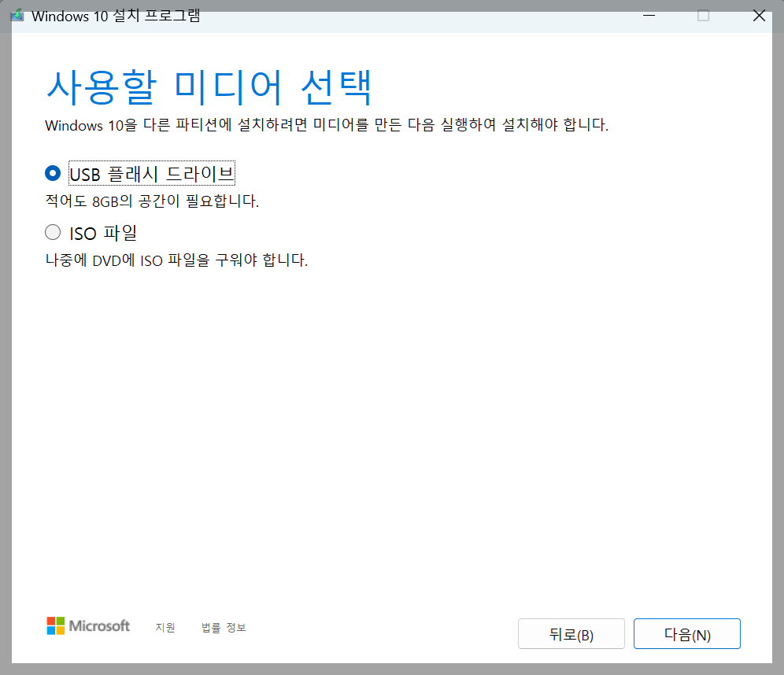Image resolution: width=784 pixels, height=675 pixels.
Task: Select the USB 플래시 드라이브 radio button
Action: (x=53, y=173)
